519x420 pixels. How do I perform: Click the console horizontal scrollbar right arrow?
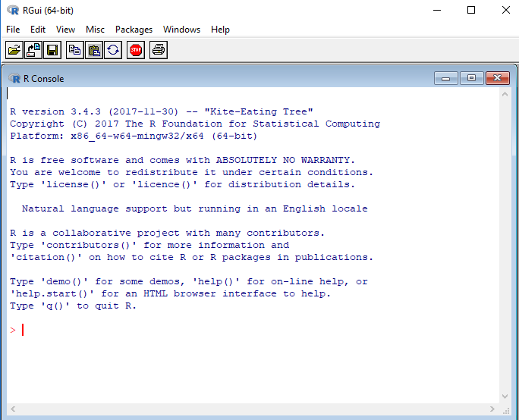pyautogui.click(x=492, y=409)
